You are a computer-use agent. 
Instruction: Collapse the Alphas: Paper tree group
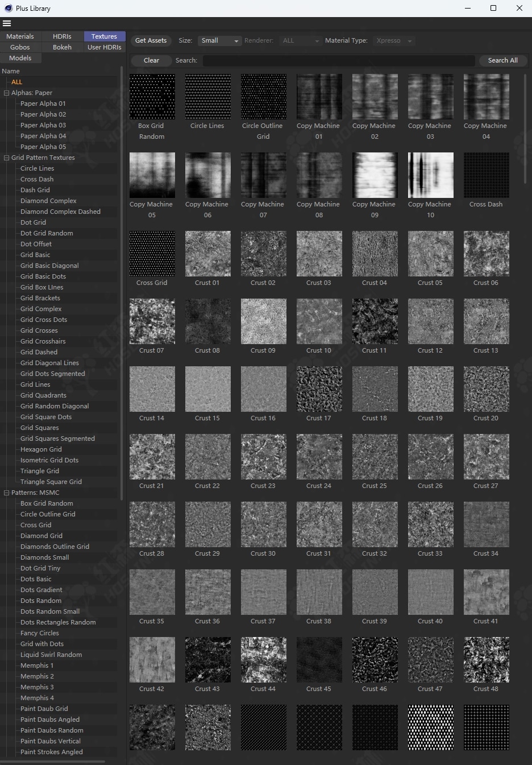point(7,93)
